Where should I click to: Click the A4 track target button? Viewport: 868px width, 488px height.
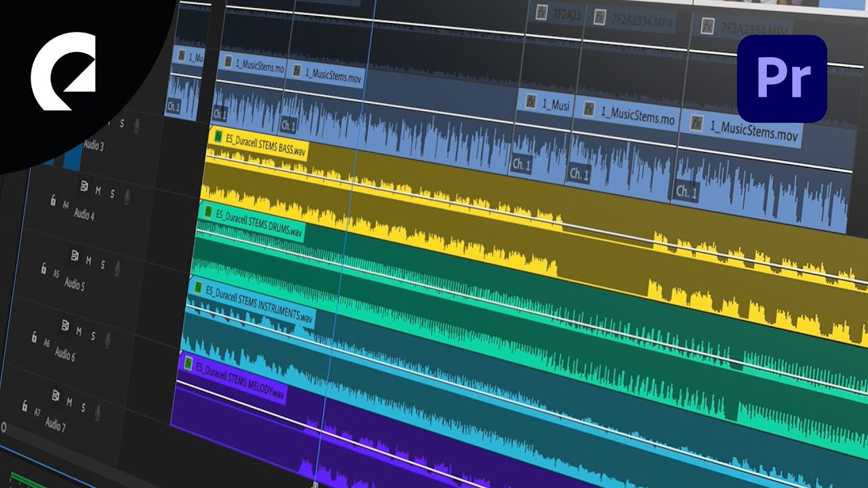[x=66, y=203]
